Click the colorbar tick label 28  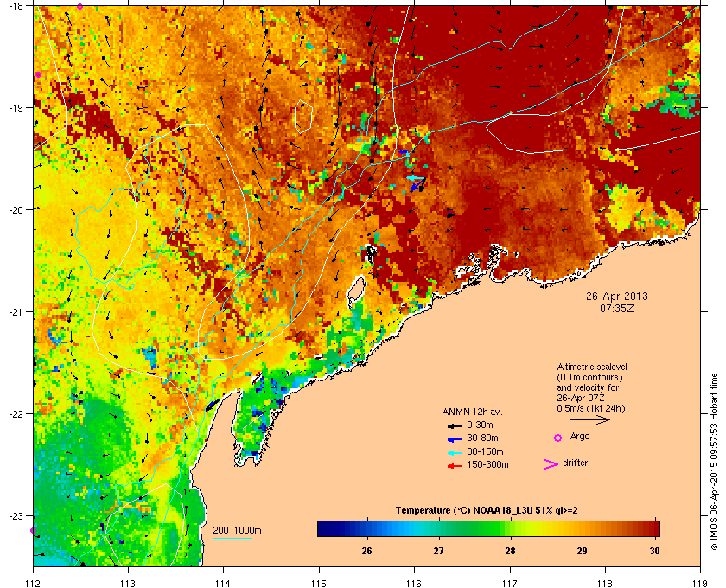pyautogui.click(x=510, y=552)
